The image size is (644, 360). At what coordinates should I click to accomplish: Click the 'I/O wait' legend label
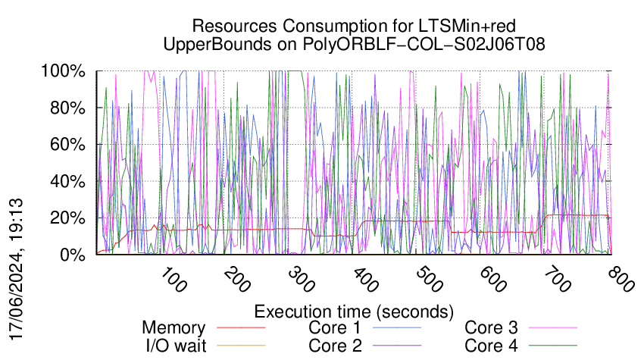pos(176,346)
